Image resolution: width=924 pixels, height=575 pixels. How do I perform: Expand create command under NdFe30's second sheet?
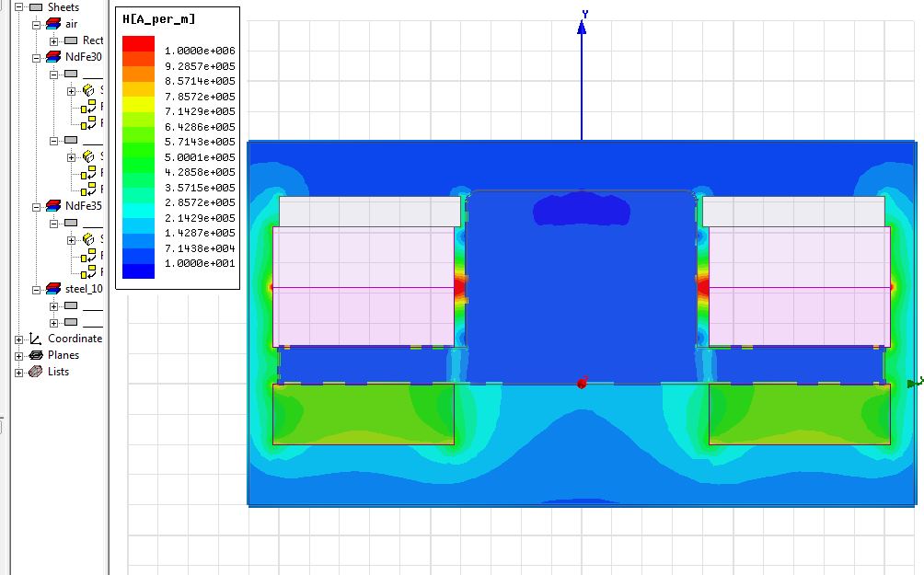point(71,157)
